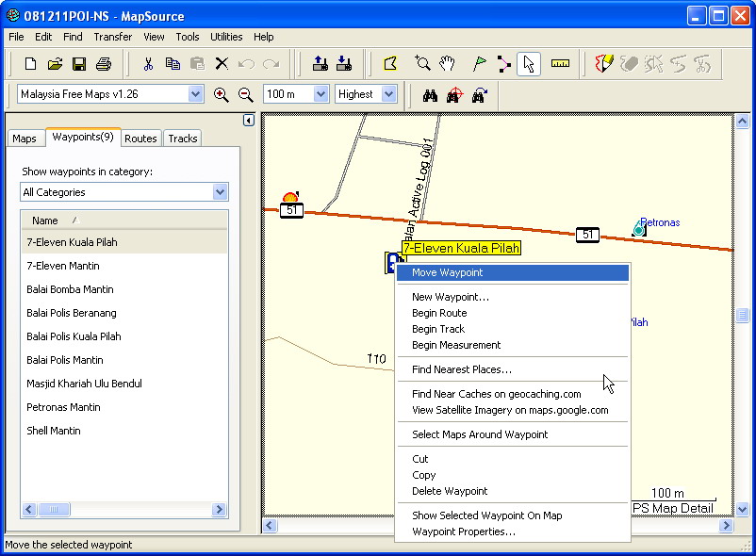Image resolution: width=756 pixels, height=556 pixels.
Task: Collapse the left panel with arrow button
Action: click(249, 120)
